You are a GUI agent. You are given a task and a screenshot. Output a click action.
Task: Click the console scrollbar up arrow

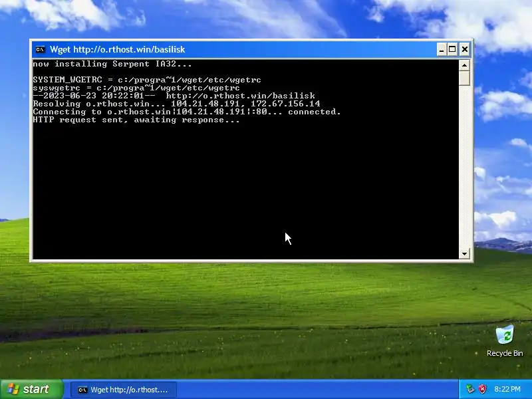coord(464,65)
